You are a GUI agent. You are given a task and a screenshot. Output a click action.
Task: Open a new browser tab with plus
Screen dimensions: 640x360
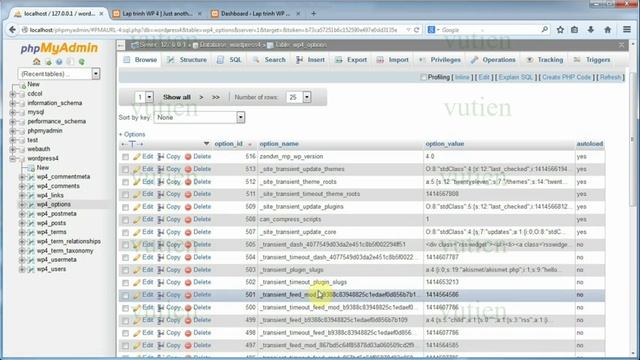313,13
